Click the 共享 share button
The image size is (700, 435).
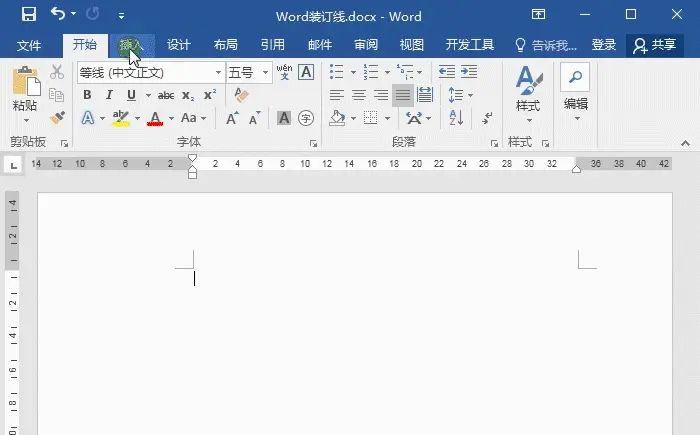pos(655,45)
